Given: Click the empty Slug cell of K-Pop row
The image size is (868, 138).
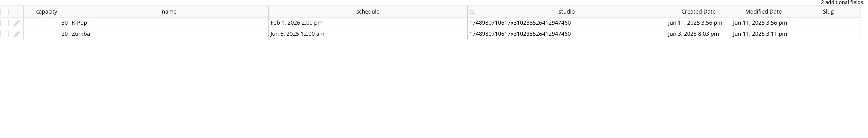Looking at the screenshot, I should [828, 23].
